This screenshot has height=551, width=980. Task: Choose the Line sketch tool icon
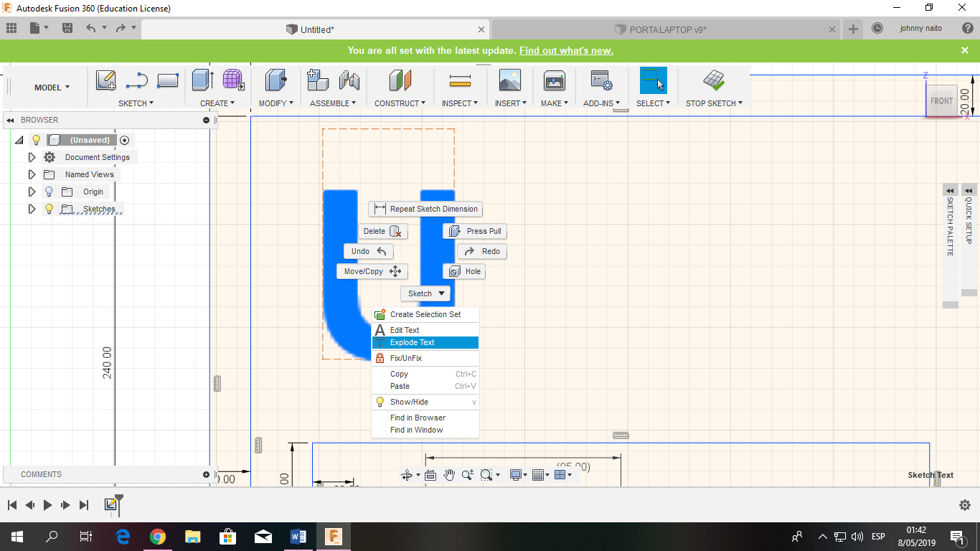[x=136, y=80]
